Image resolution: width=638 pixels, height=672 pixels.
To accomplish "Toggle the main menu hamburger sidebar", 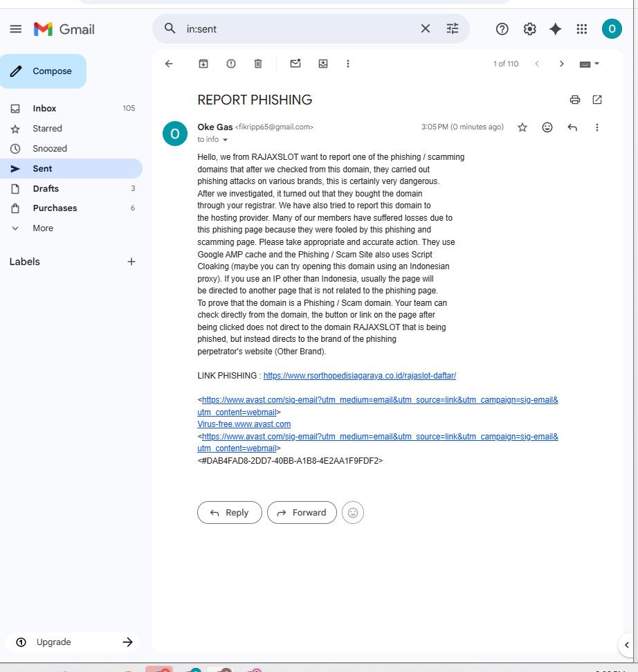I will point(16,29).
